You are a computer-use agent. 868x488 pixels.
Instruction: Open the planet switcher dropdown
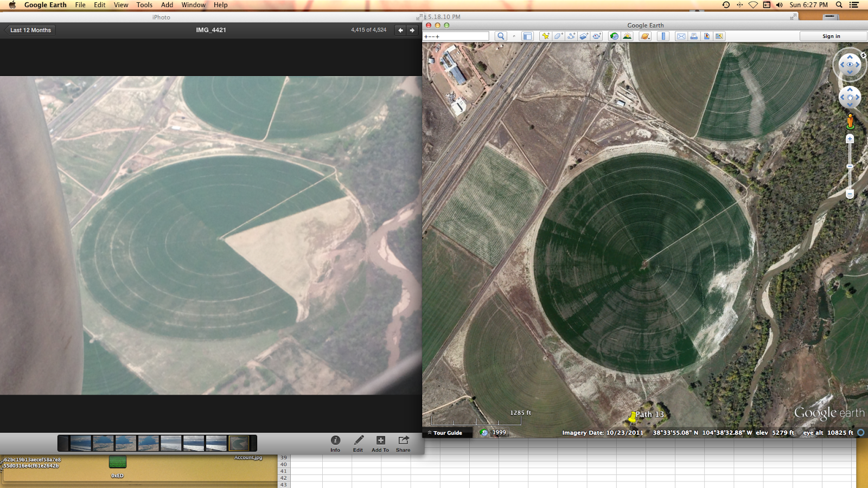(x=645, y=36)
